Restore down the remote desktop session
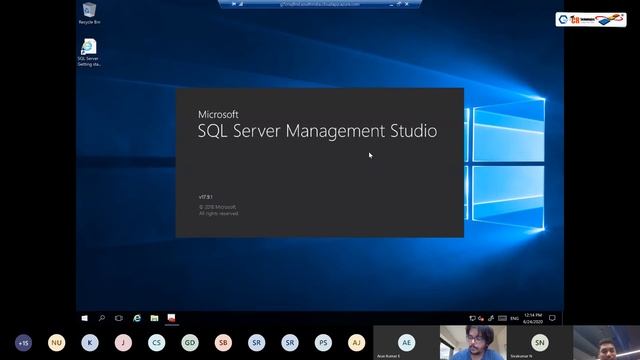The height and width of the screenshot is (360, 640). (399, 4)
